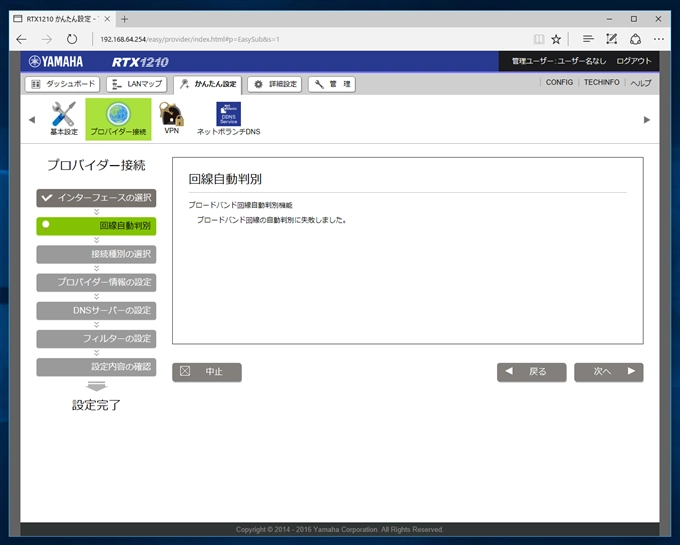Close the RTX1210 かんたん設定 tab
The height and width of the screenshot is (545, 680).
pos(107,19)
